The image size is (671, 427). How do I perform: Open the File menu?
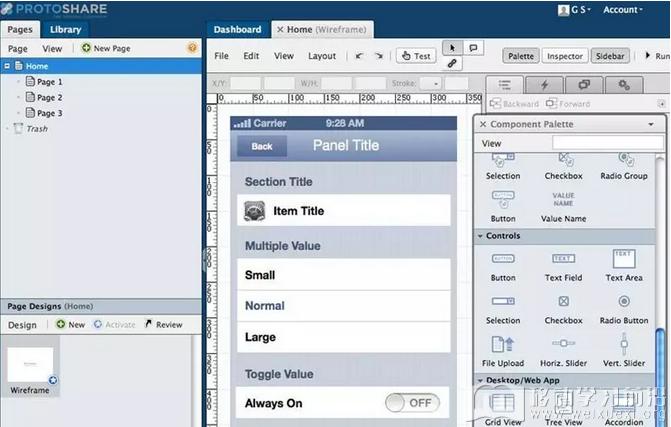click(221, 56)
